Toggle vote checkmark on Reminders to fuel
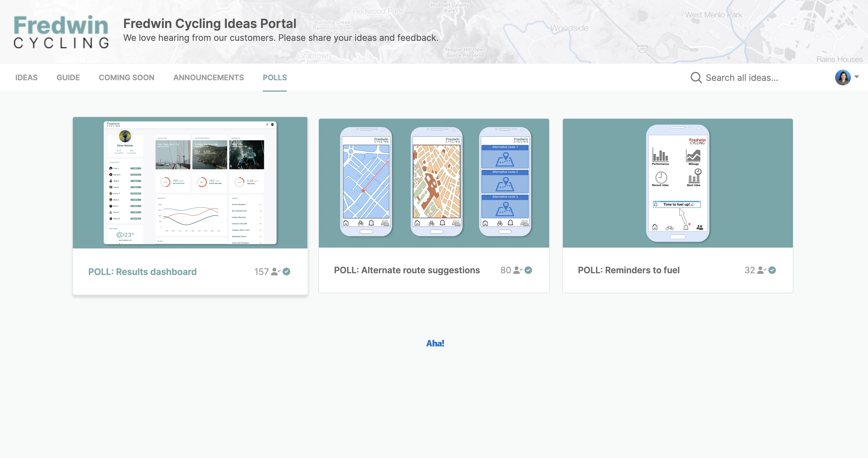 pos(772,270)
